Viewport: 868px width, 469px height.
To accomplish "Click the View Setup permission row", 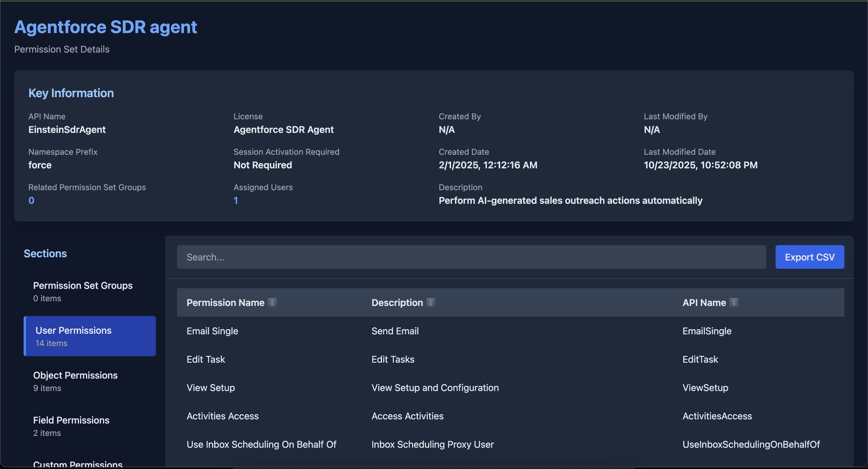I will 211,387.
